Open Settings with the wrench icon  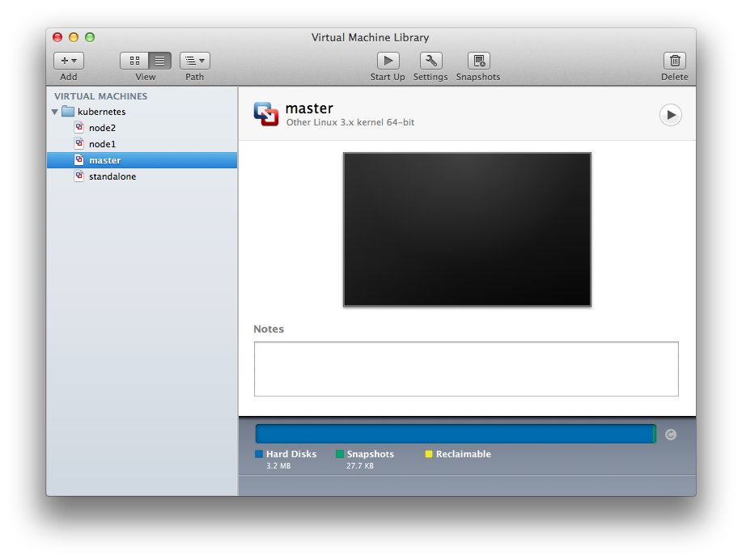[430, 61]
